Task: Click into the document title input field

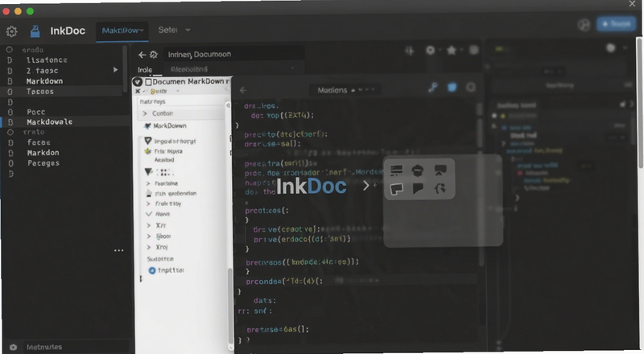Action: pos(234,54)
